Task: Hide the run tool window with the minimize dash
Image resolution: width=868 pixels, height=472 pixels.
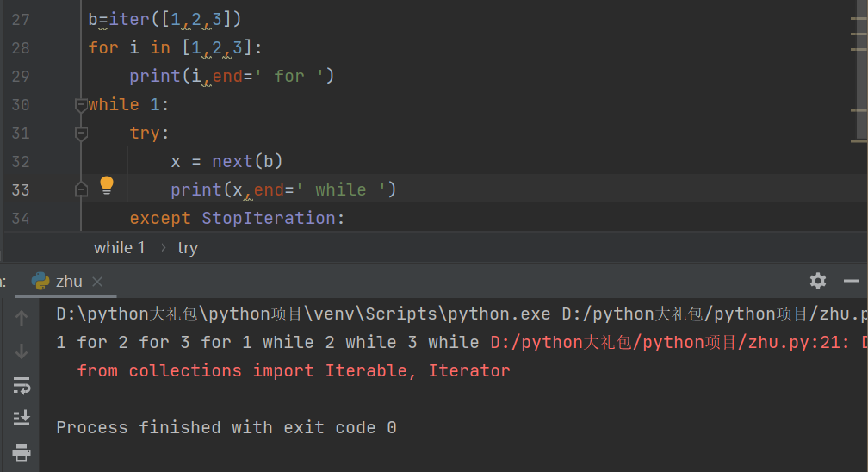Action: (852, 281)
